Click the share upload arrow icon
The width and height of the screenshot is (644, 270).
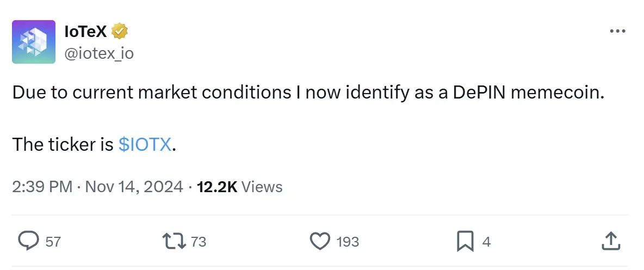coord(611,241)
